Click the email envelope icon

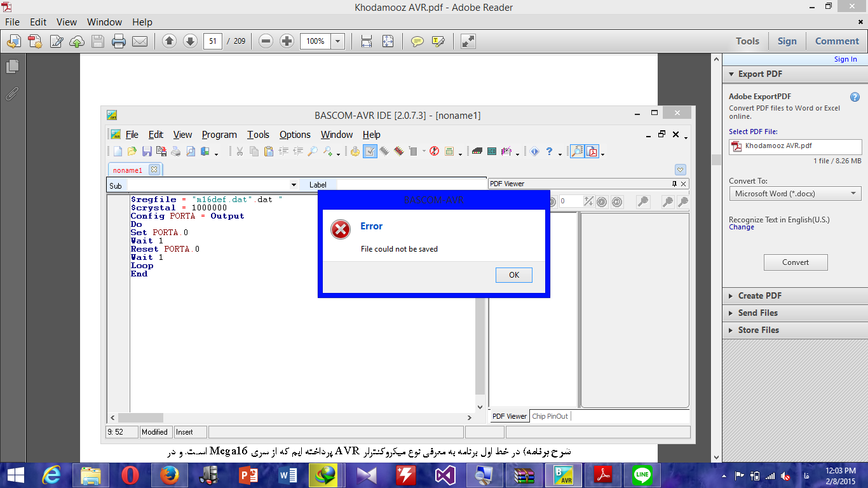coord(140,41)
